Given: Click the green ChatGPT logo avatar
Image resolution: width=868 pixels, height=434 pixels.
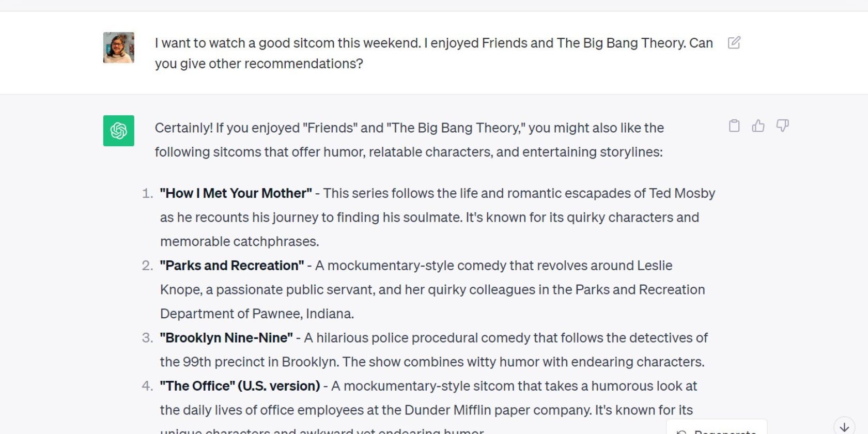Looking at the screenshot, I should 119,131.
